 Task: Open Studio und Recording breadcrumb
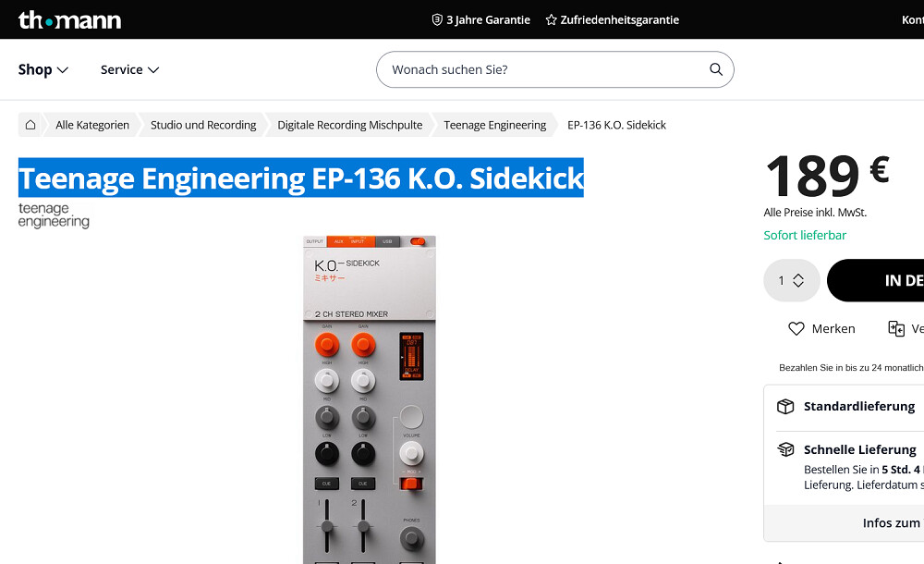coord(203,125)
